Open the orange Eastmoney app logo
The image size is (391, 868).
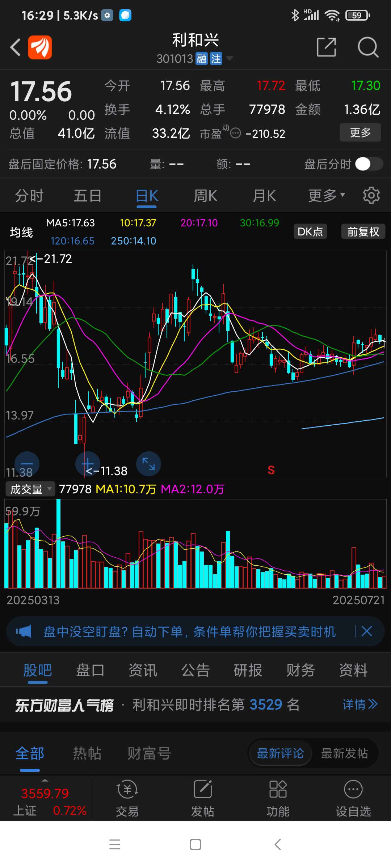(x=40, y=47)
